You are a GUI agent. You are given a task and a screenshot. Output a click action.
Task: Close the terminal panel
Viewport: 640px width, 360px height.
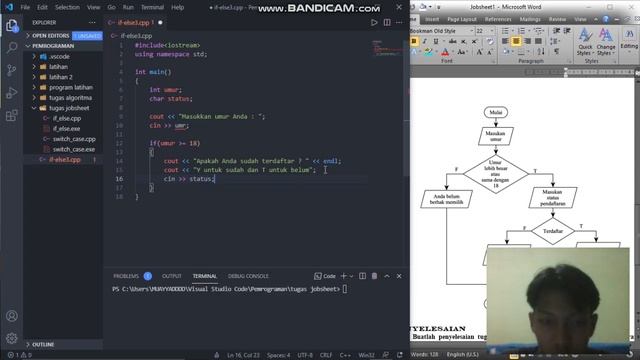399,276
